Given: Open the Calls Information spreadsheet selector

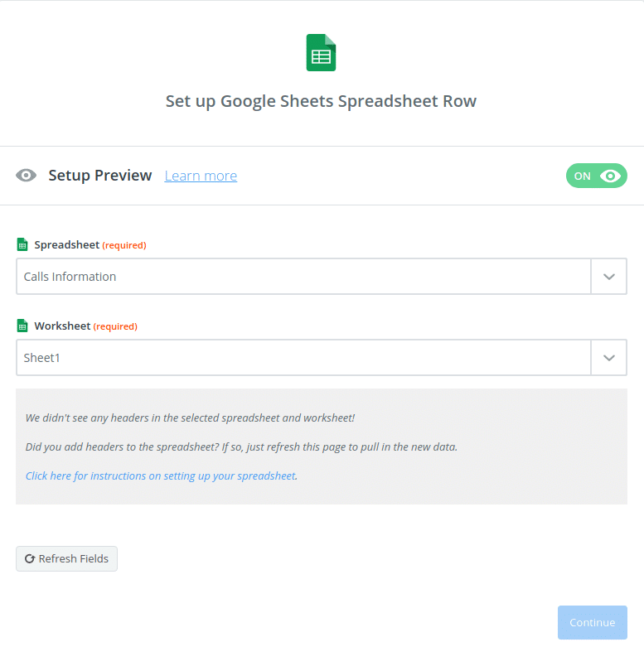Looking at the screenshot, I should pyautogui.click(x=303, y=276).
